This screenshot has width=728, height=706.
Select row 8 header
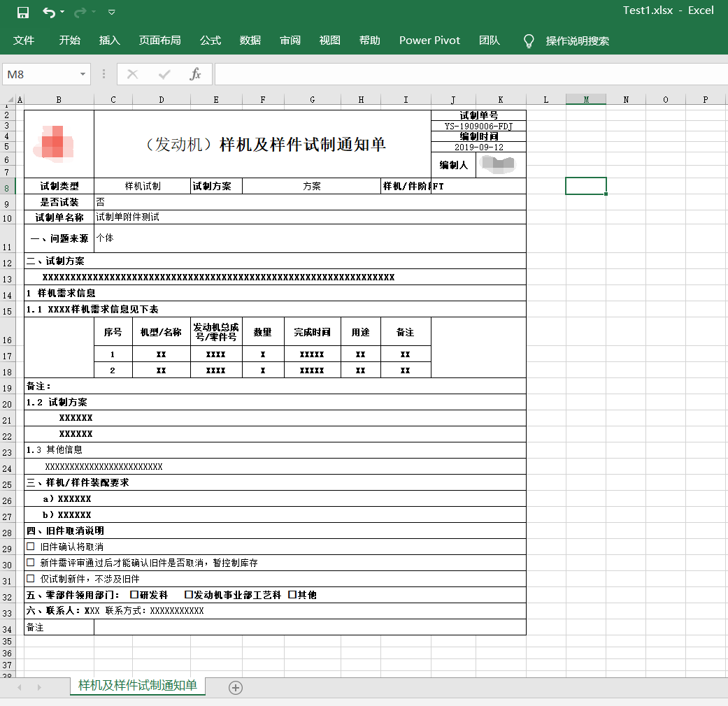pyautogui.click(x=7, y=187)
